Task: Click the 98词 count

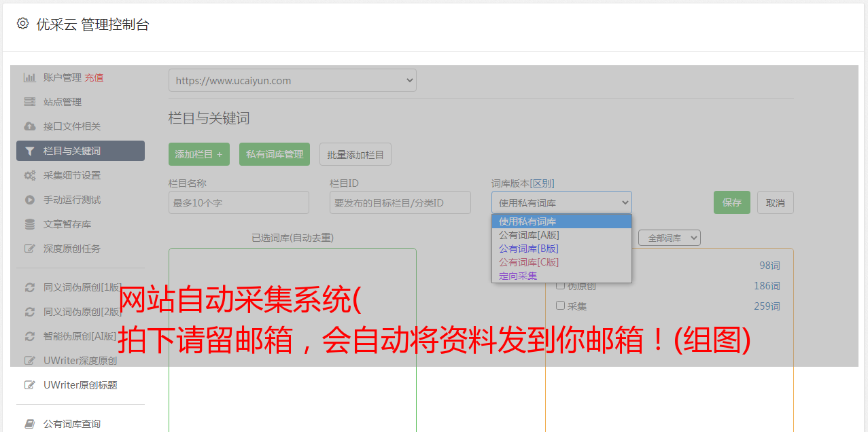Action: pyautogui.click(x=769, y=266)
